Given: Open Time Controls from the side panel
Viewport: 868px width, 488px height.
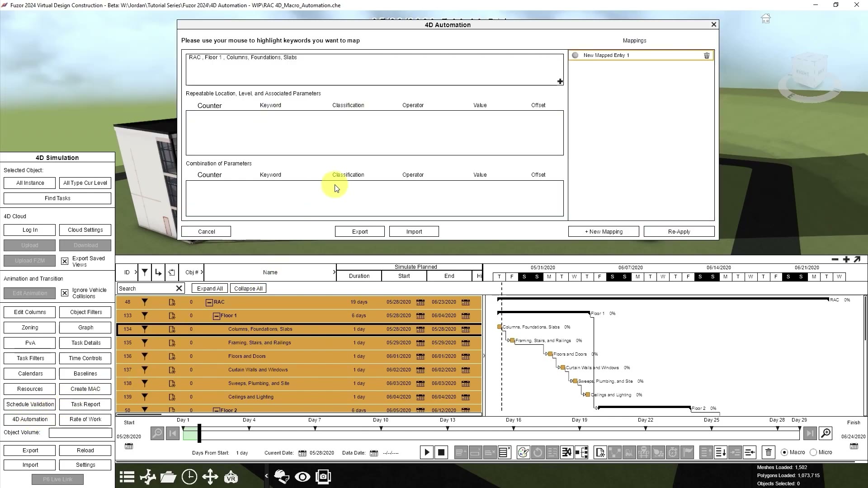Looking at the screenshot, I should (x=85, y=358).
